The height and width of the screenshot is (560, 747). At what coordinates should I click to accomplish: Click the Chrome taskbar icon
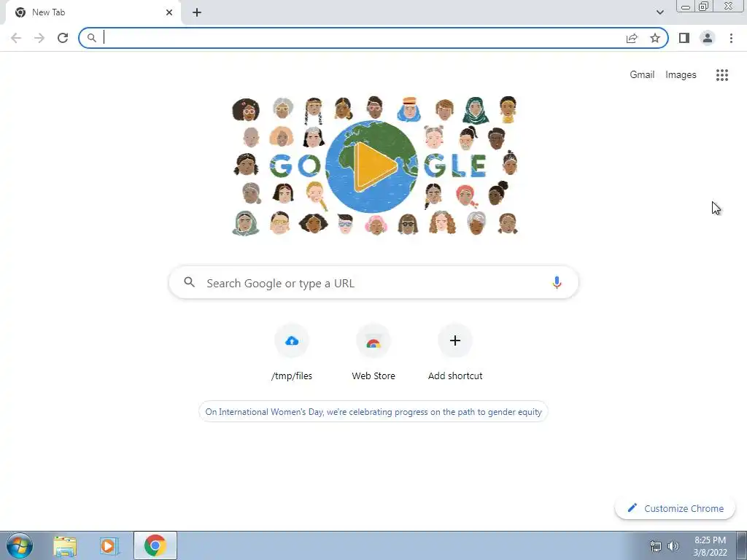tap(155, 545)
